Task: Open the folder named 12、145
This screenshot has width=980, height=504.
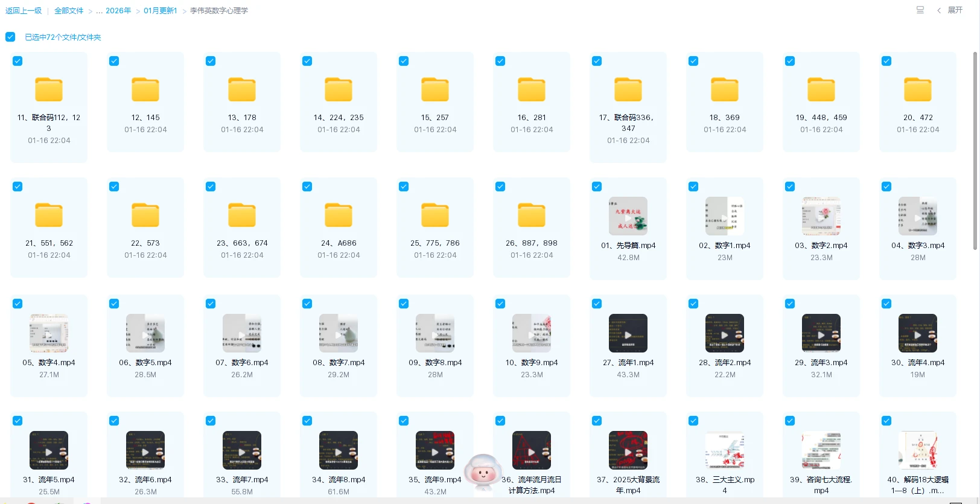Action: (145, 90)
